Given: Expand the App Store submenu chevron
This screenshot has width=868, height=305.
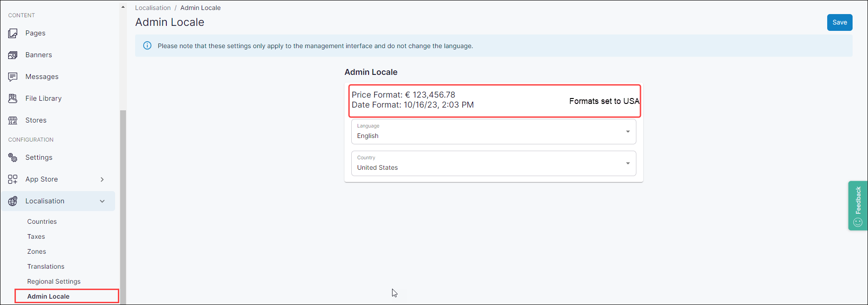Looking at the screenshot, I should (102, 179).
